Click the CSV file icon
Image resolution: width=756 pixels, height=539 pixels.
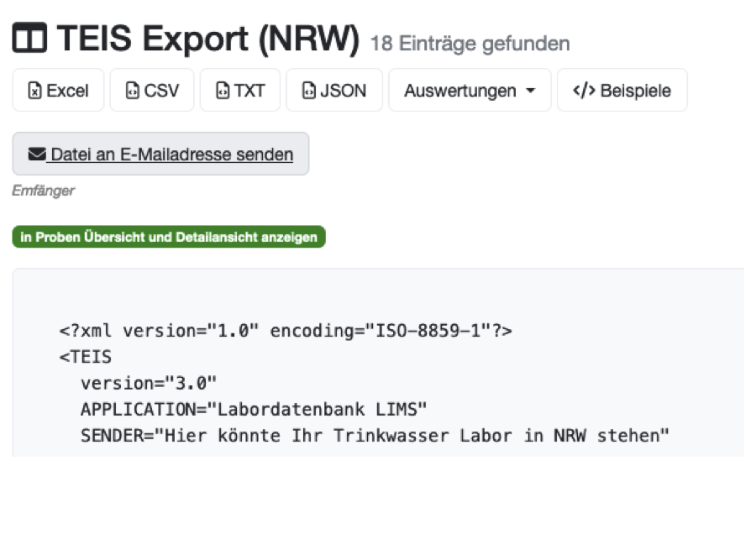pyautogui.click(x=132, y=91)
